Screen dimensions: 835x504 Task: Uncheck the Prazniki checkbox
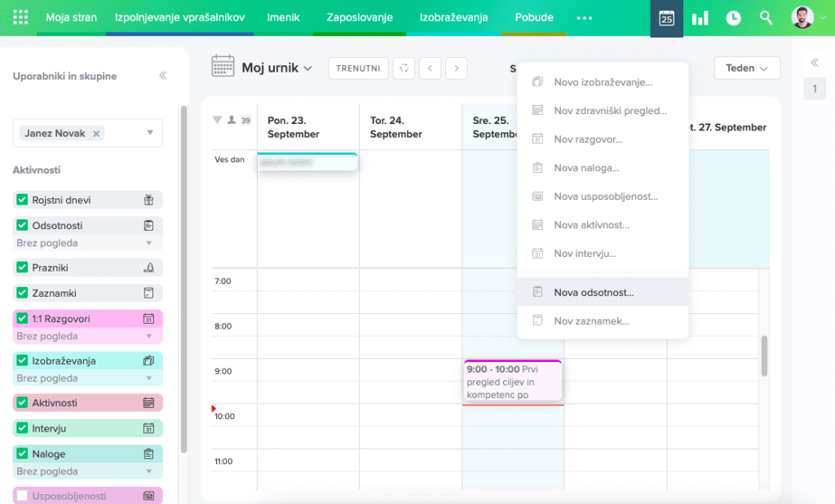(x=23, y=267)
